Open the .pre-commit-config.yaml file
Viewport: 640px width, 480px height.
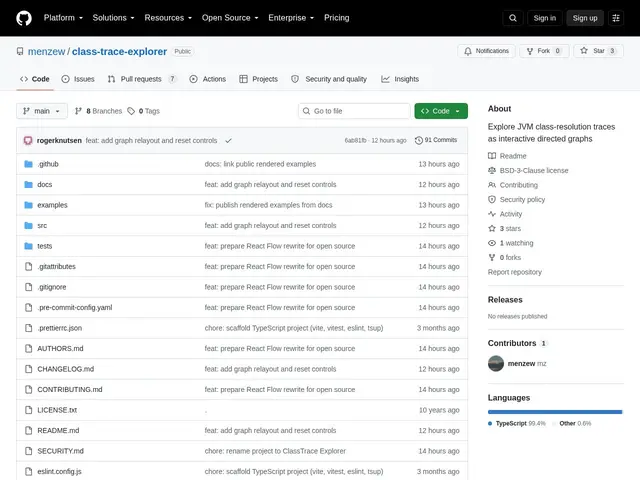coord(75,307)
